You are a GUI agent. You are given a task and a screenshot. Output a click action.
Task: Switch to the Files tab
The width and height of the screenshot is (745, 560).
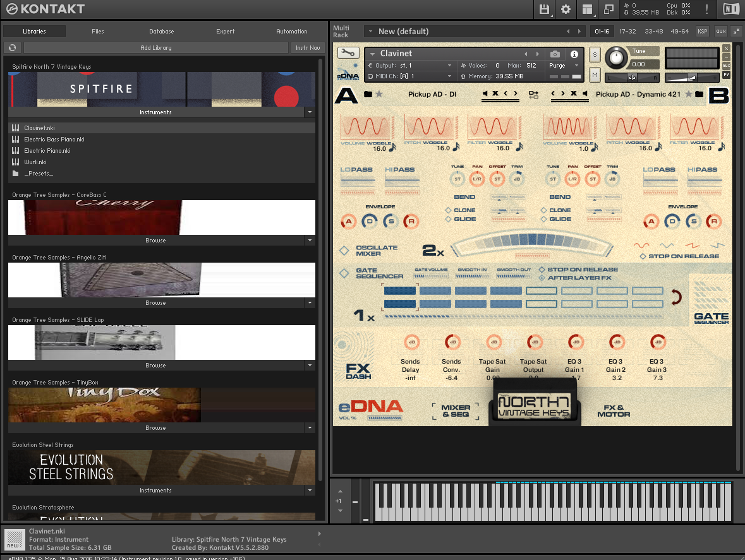coord(98,32)
